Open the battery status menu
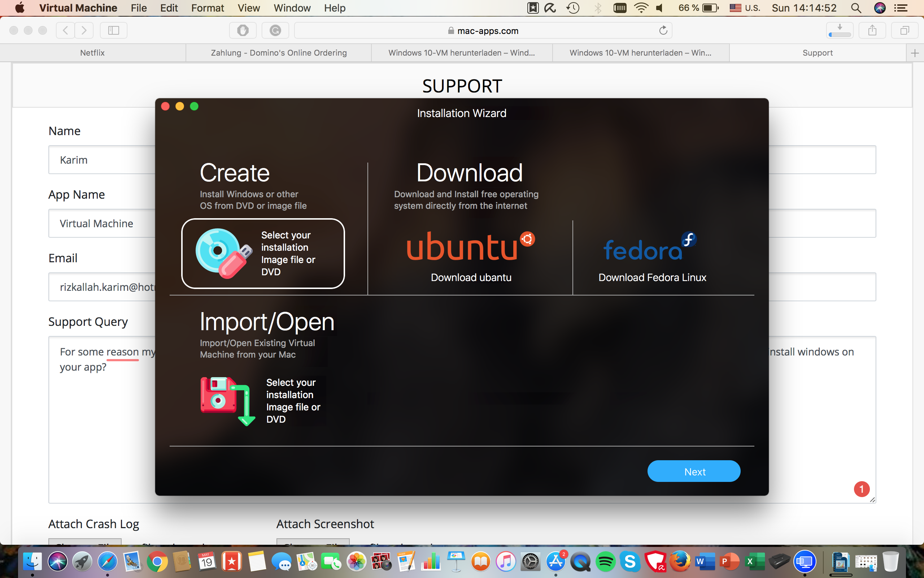The width and height of the screenshot is (924, 578). [x=698, y=8]
